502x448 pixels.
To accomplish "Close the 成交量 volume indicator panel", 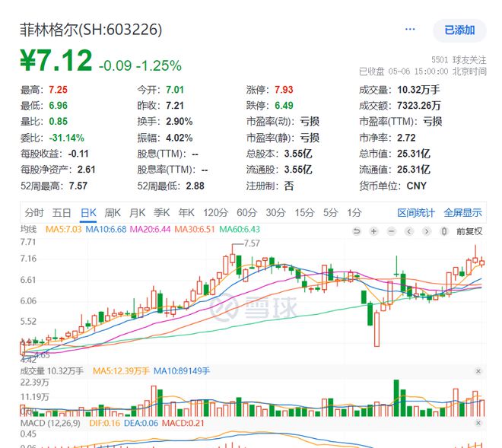I will (x=478, y=371).
